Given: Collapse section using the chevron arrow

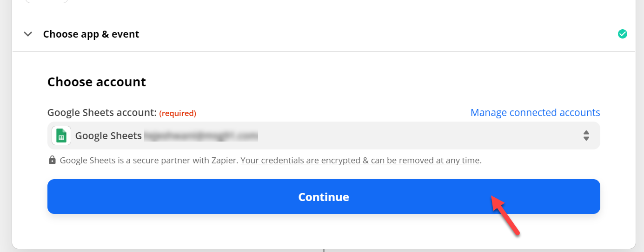Looking at the screenshot, I should (28, 34).
